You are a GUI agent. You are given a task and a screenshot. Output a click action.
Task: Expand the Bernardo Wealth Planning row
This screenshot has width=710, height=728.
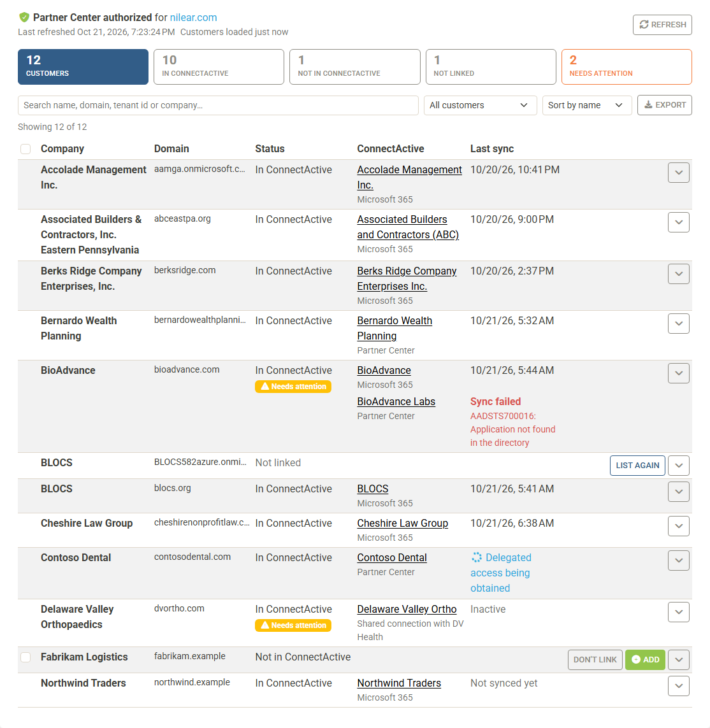tap(678, 324)
